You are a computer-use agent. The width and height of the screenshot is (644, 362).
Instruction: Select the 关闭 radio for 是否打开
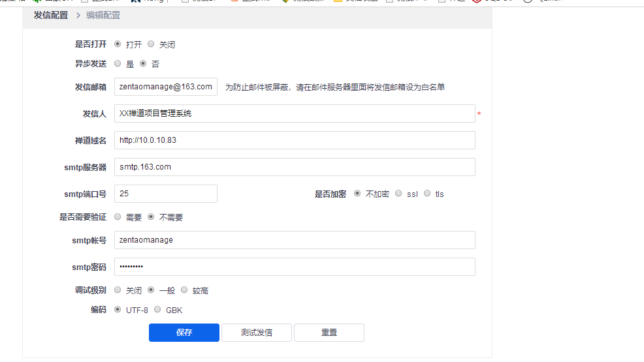(x=151, y=44)
